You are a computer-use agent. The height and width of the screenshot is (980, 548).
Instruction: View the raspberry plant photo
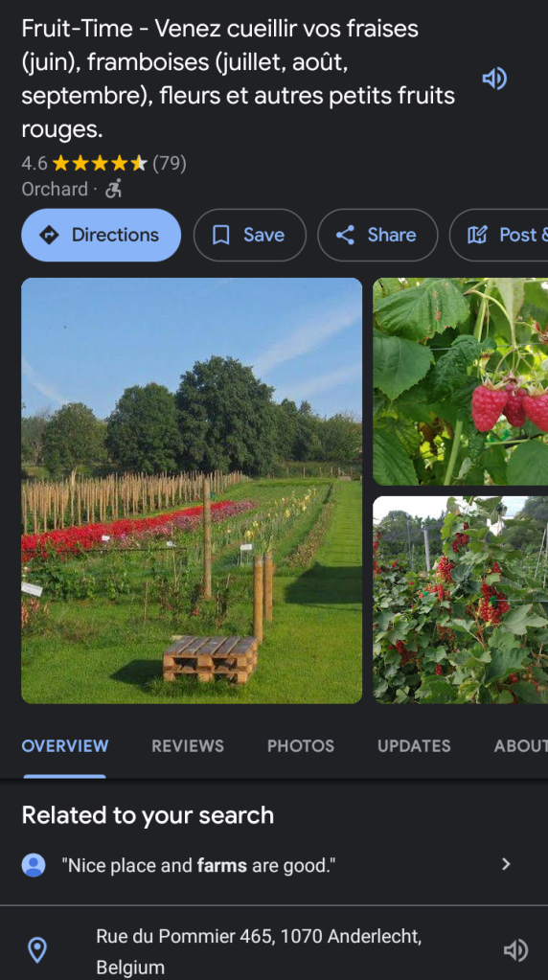461,381
